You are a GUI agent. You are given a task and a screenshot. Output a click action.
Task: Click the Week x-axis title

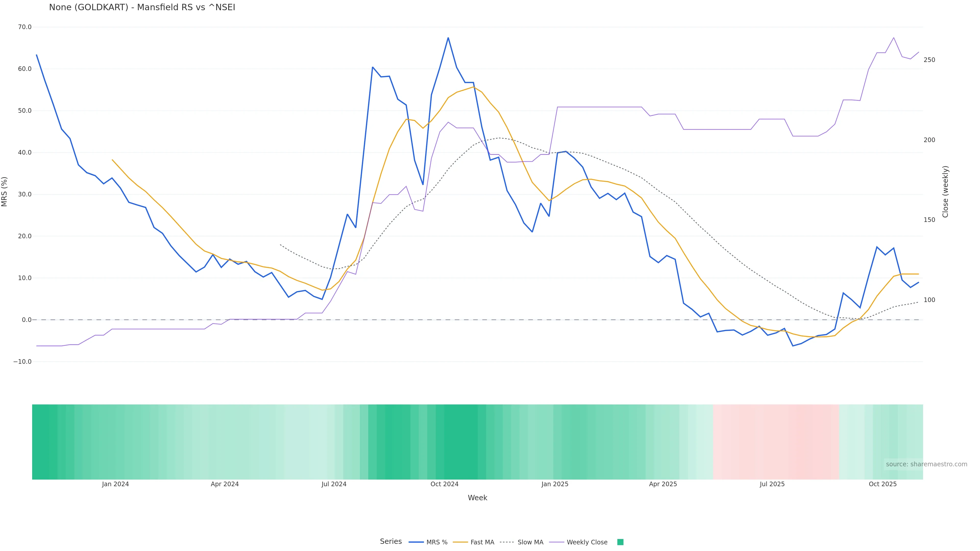pyautogui.click(x=477, y=498)
